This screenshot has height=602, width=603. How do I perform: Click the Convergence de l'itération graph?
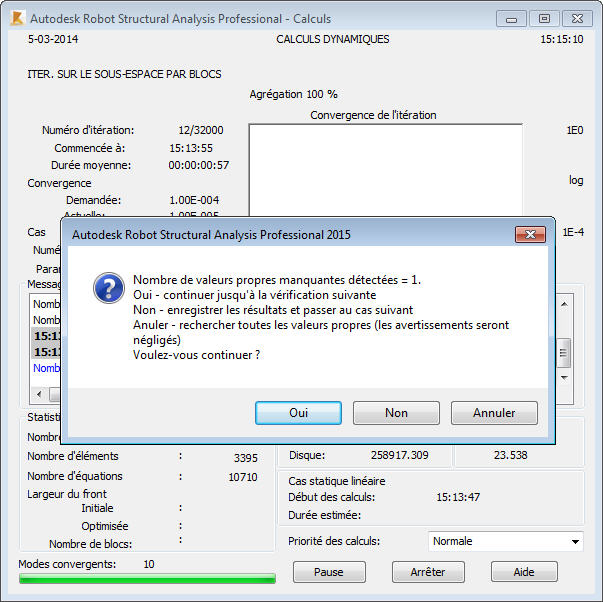[385, 170]
